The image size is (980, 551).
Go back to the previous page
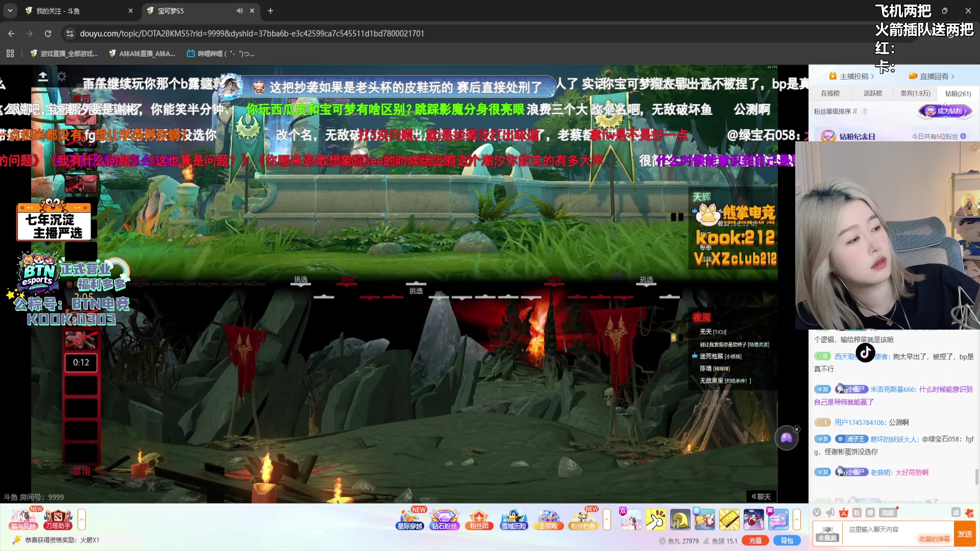[x=11, y=34]
